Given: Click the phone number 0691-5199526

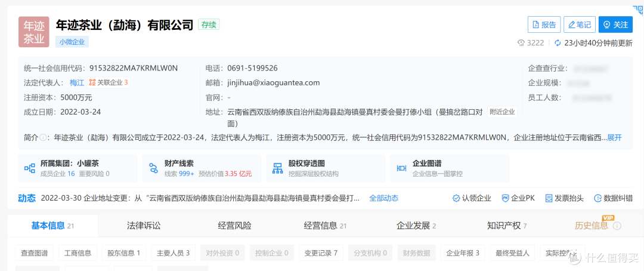Looking at the screenshot, I should [x=252, y=68].
